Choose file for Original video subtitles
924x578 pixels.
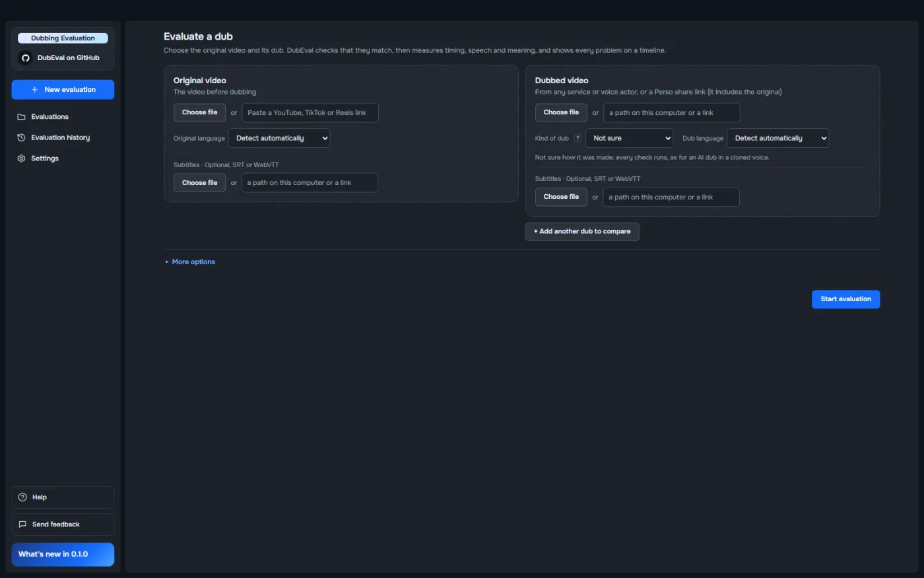pyautogui.click(x=199, y=183)
